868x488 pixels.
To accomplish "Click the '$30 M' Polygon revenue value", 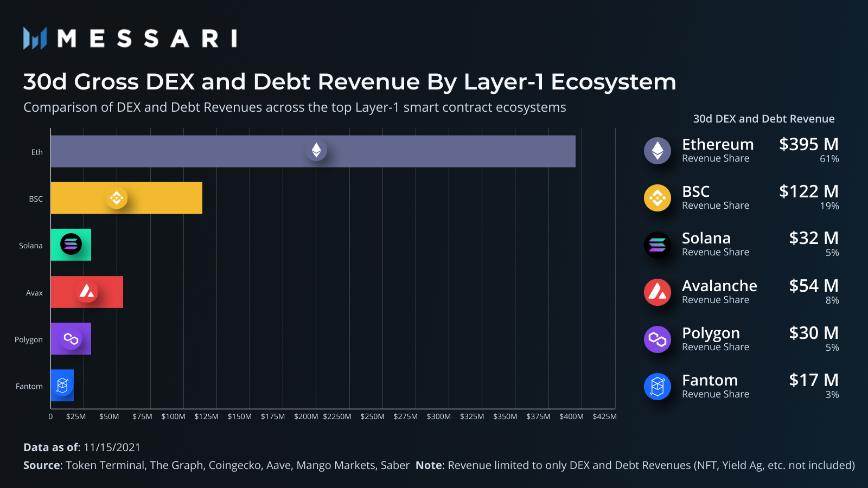I will pyautogui.click(x=814, y=333).
